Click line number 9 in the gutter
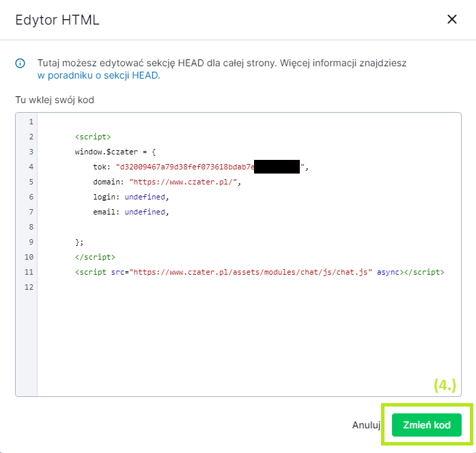The width and height of the screenshot is (476, 453). click(x=31, y=242)
